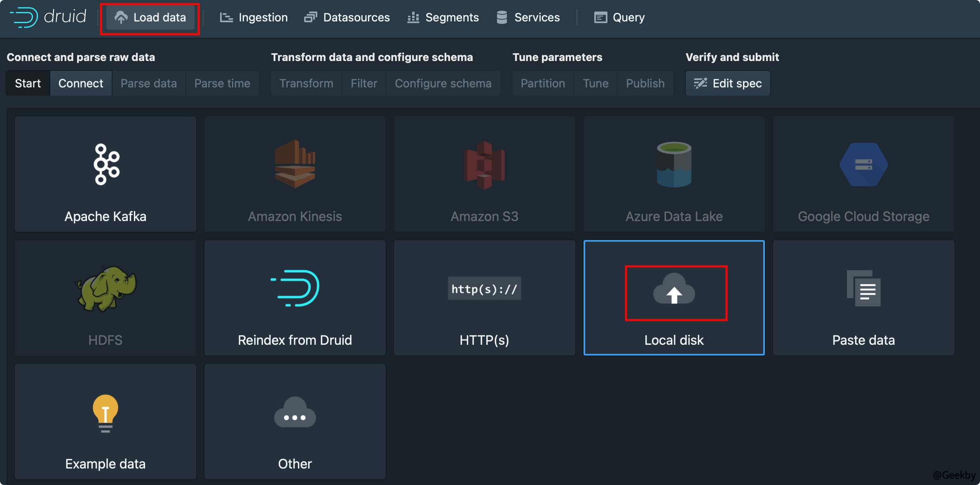Image resolution: width=980 pixels, height=485 pixels.
Task: Click the HTTP(s) label
Action: tap(485, 340)
